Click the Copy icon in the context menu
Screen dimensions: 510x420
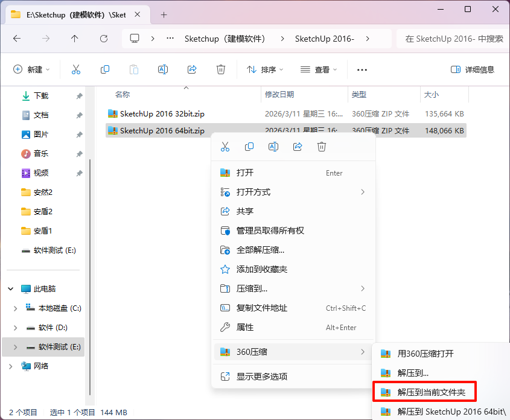point(249,147)
